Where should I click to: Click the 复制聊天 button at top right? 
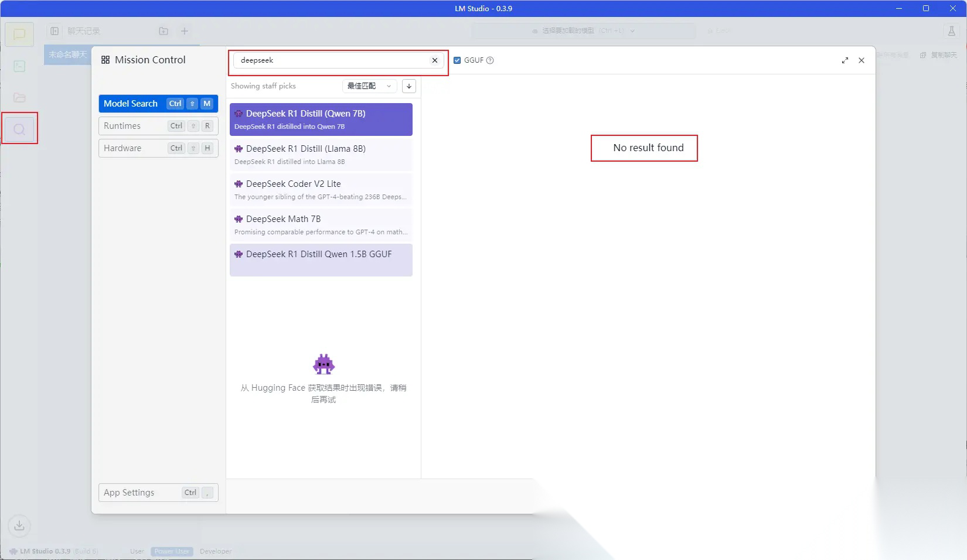pyautogui.click(x=938, y=55)
